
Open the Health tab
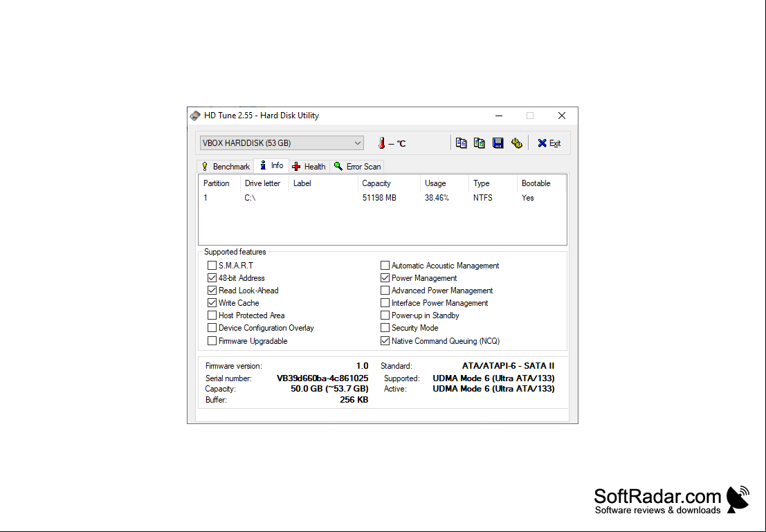click(x=309, y=167)
